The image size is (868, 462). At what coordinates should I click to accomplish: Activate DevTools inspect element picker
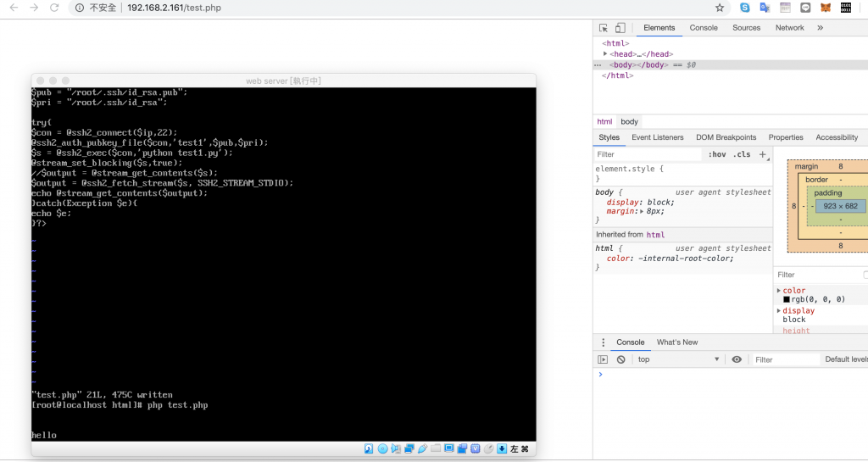click(x=604, y=28)
